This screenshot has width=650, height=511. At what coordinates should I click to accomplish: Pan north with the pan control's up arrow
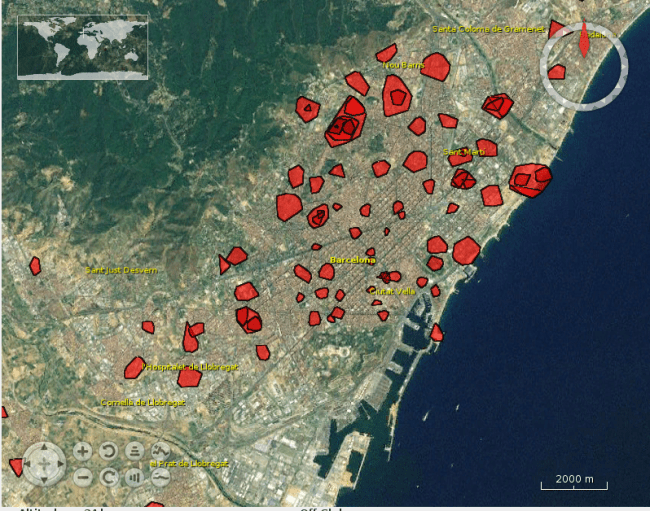click(x=44, y=448)
